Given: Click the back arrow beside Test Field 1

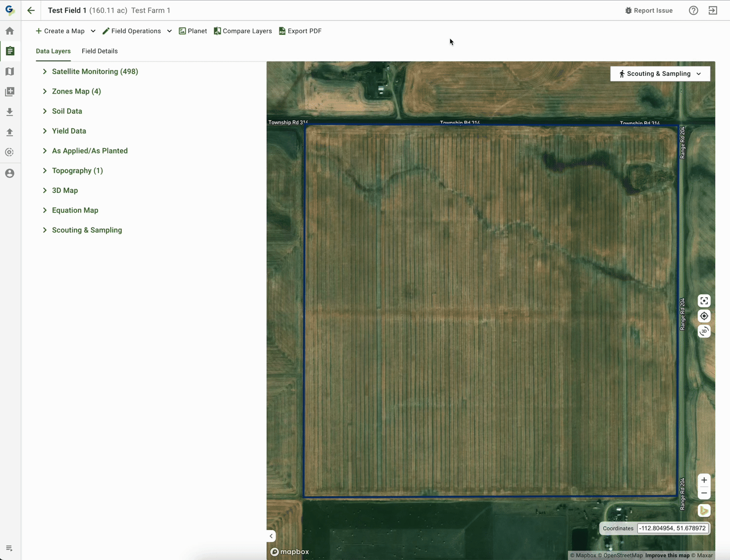Looking at the screenshot, I should [31, 10].
